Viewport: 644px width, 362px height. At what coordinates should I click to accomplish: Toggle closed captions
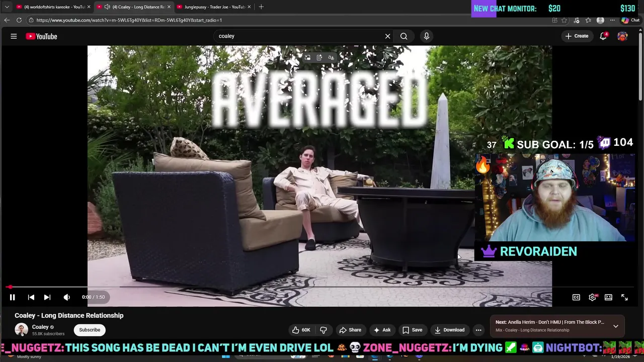click(x=576, y=297)
